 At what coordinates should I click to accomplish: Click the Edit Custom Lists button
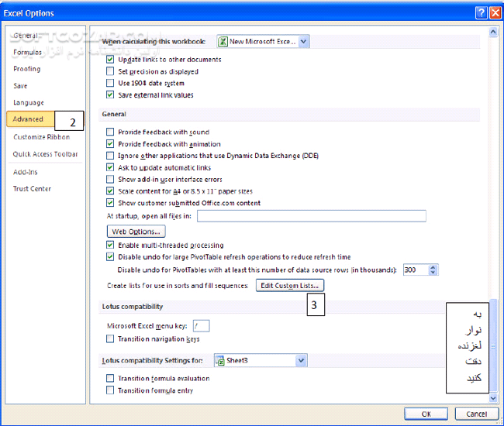(290, 286)
